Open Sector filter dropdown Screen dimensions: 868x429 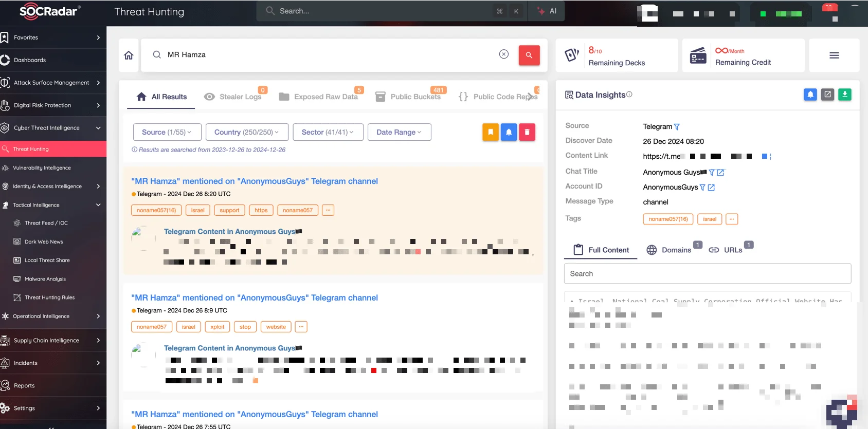(328, 132)
